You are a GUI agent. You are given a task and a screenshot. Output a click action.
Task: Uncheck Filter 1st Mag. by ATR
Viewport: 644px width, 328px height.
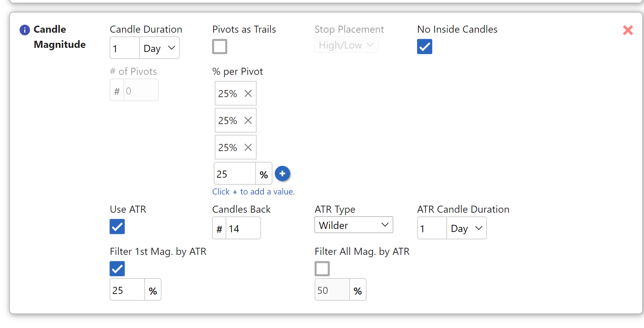pos(117,269)
